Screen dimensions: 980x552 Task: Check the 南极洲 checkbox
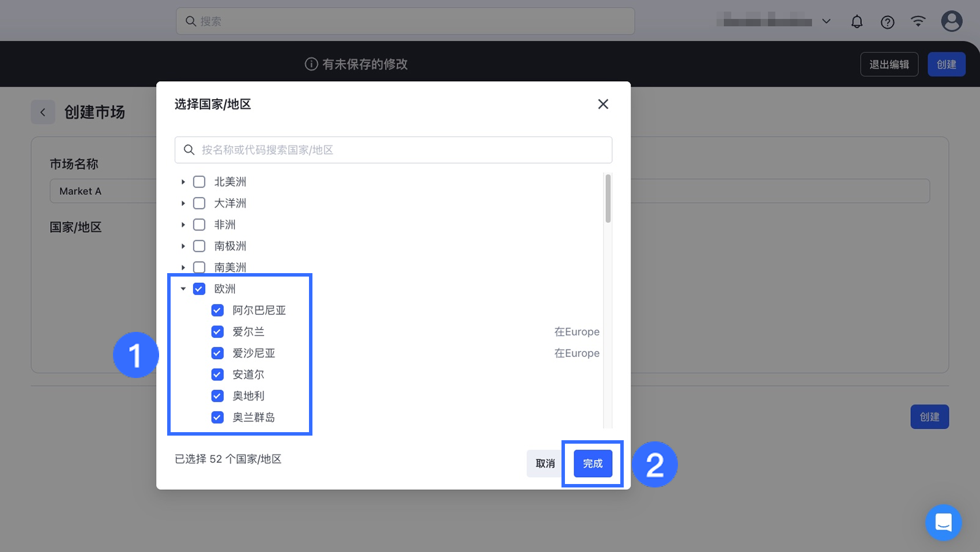pyautogui.click(x=199, y=246)
